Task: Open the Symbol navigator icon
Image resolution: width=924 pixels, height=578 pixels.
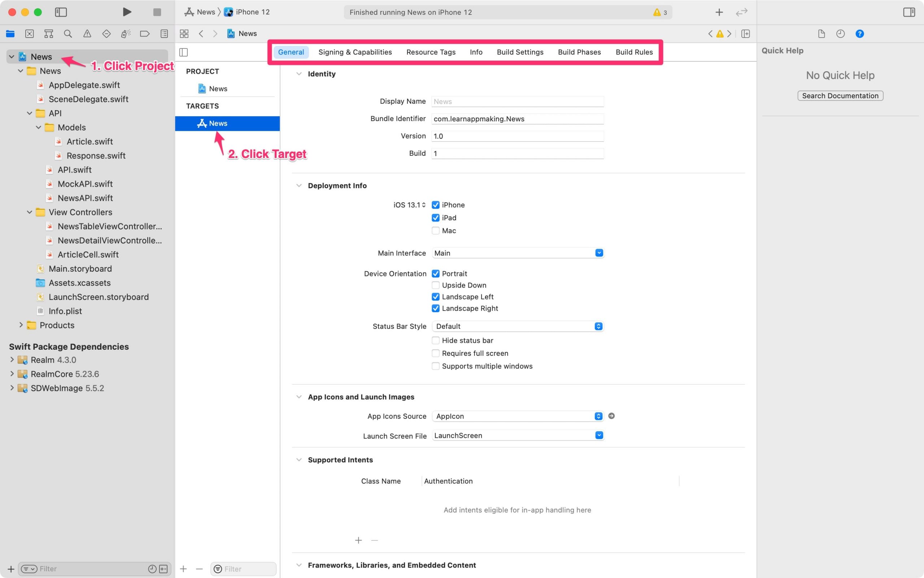Action: [x=48, y=34]
